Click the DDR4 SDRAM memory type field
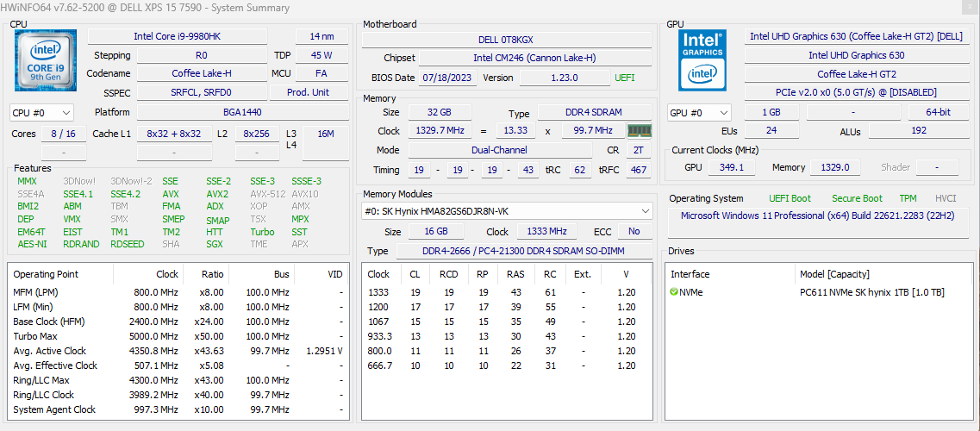The image size is (980, 431). point(595,113)
